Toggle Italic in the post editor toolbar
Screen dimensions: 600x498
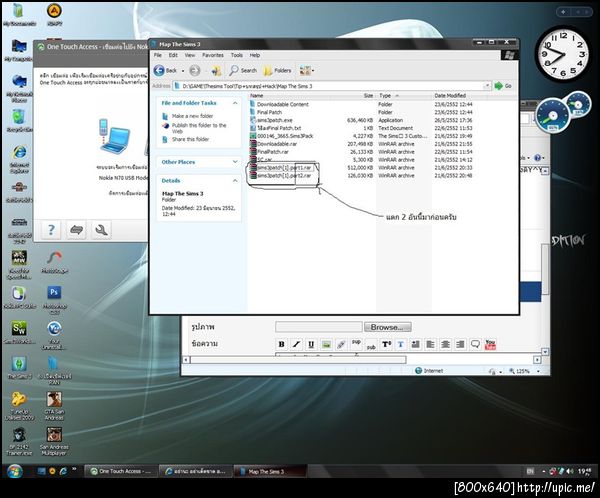tap(296, 345)
